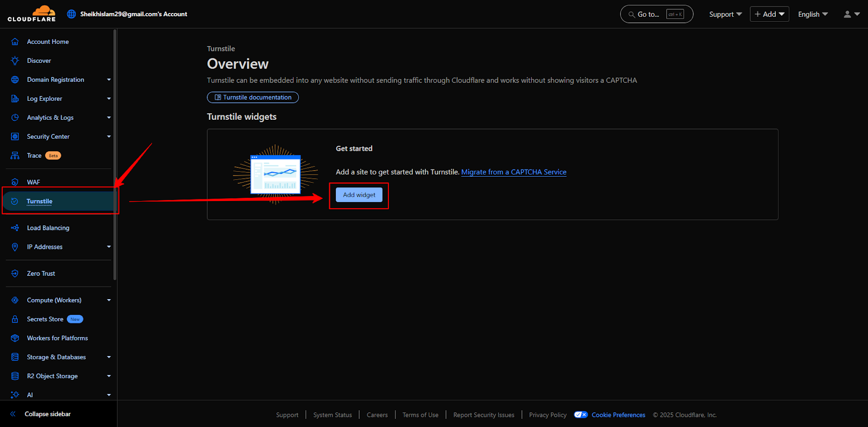Click the Load Balancing icon
868x427 pixels.
(15, 228)
